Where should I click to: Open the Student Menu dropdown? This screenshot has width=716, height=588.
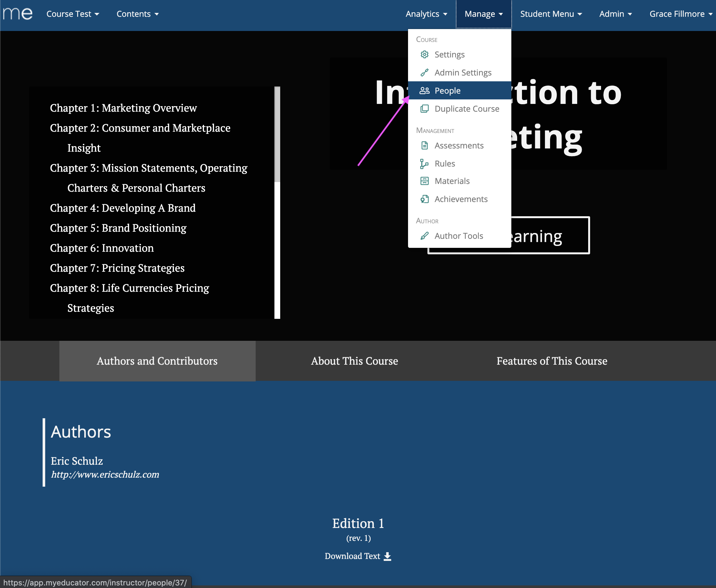(x=551, y=14)
